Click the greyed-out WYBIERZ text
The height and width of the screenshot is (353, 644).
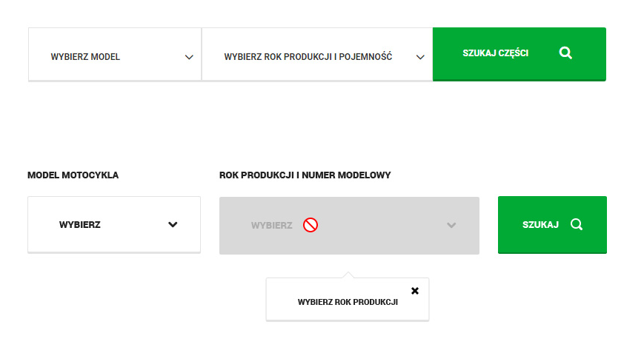(271, 225)
